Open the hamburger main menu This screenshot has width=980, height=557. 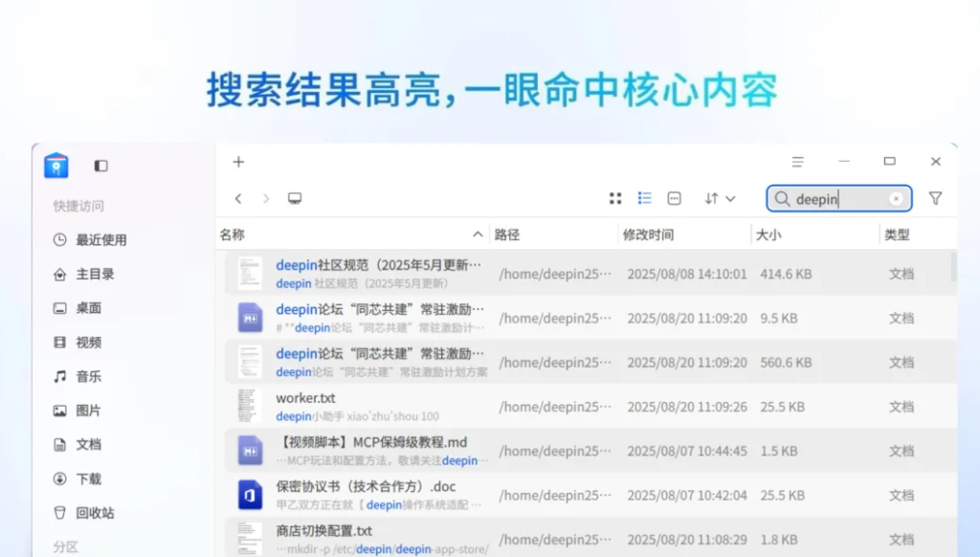point(797,162)
